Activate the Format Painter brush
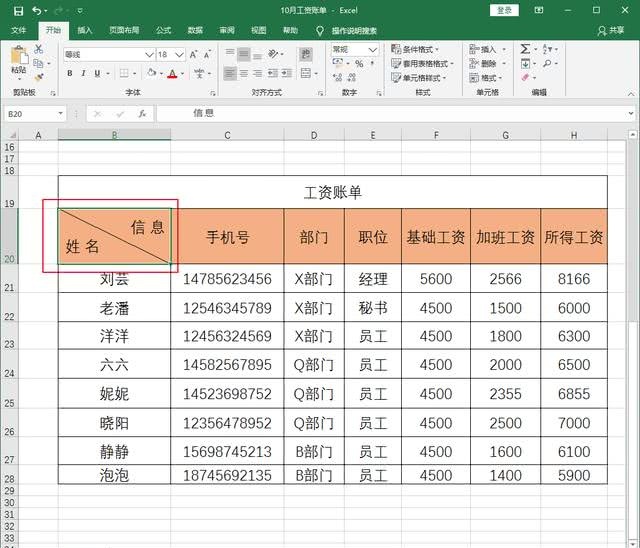This screenshot has height=548, width=640. (38, 77)
